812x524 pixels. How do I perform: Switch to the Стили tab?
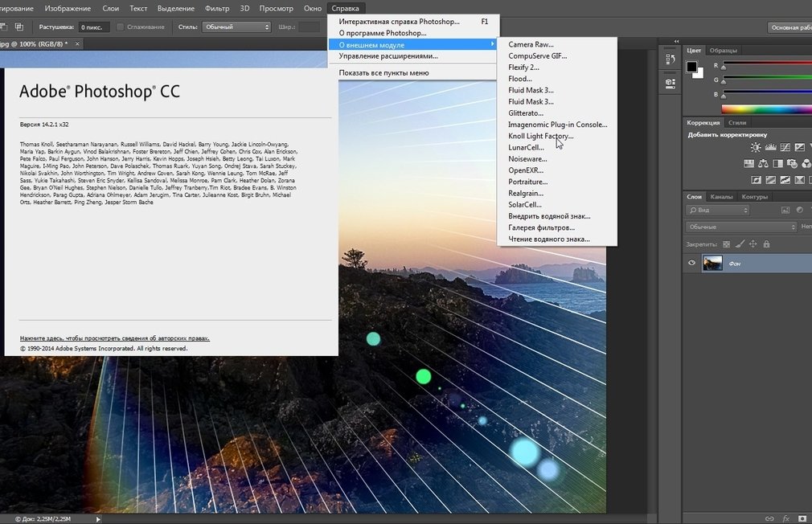[737, 123]
